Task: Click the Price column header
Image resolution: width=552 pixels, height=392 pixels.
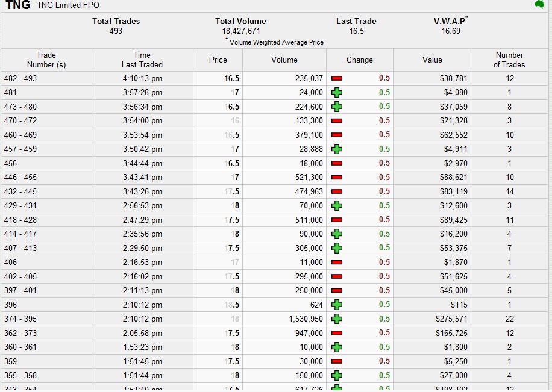Action: [218, 60]
